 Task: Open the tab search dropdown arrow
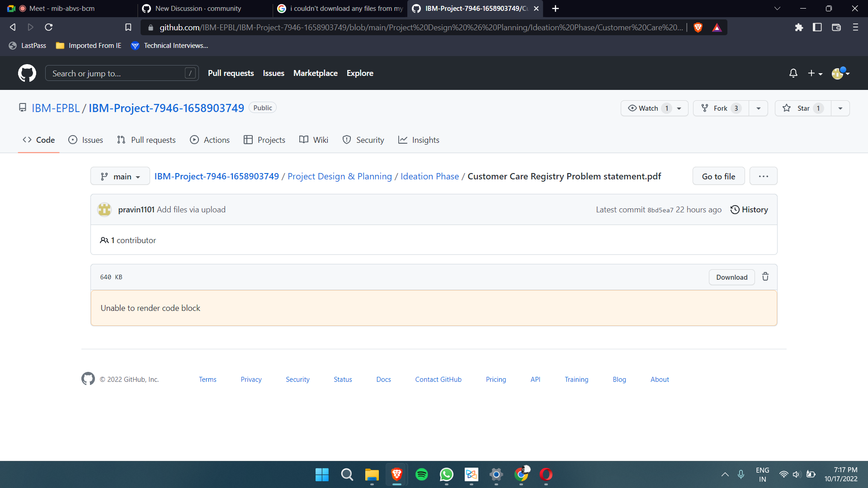(x=777, y=9)
